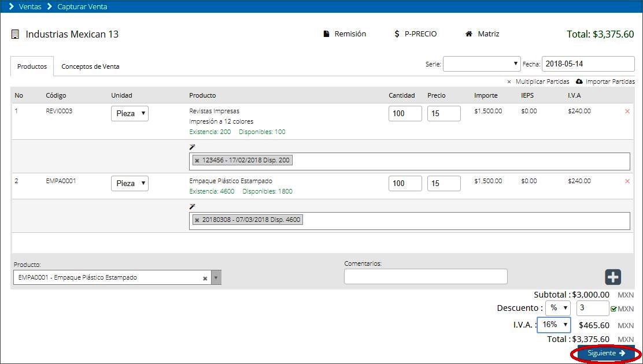Click the P-PRECIO label
The height and width of the screenshot is (364, 643).
tap(421, 34)
